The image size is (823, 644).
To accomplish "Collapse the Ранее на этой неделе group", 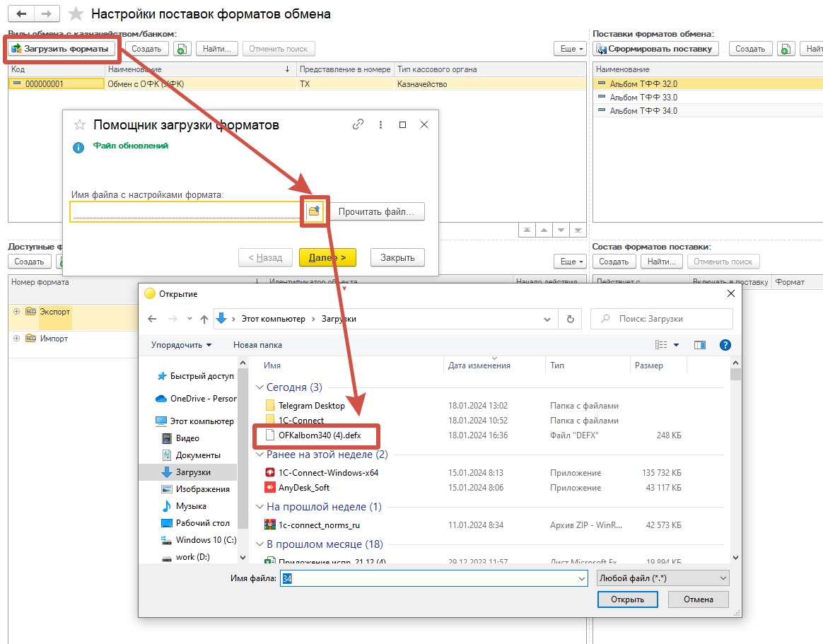I will [x=259, y=455].
